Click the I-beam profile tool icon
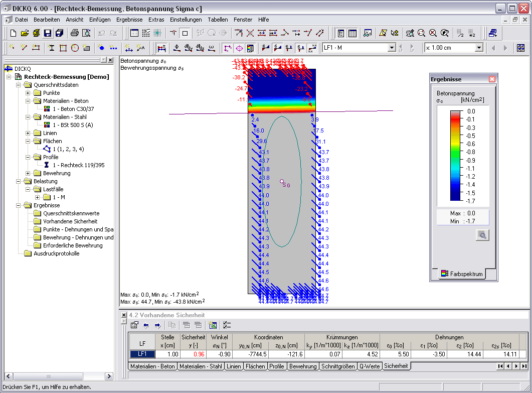 click(x=51, y=48)
